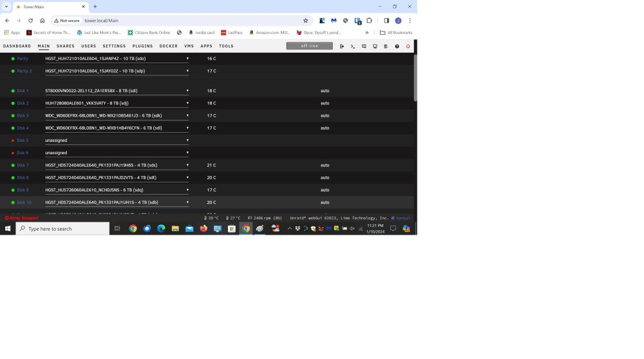Image resolution: width=644 pixels, height=359 pixels.
Task: Open the Citizens Bank Online bookmark
Action: point(149,32)
